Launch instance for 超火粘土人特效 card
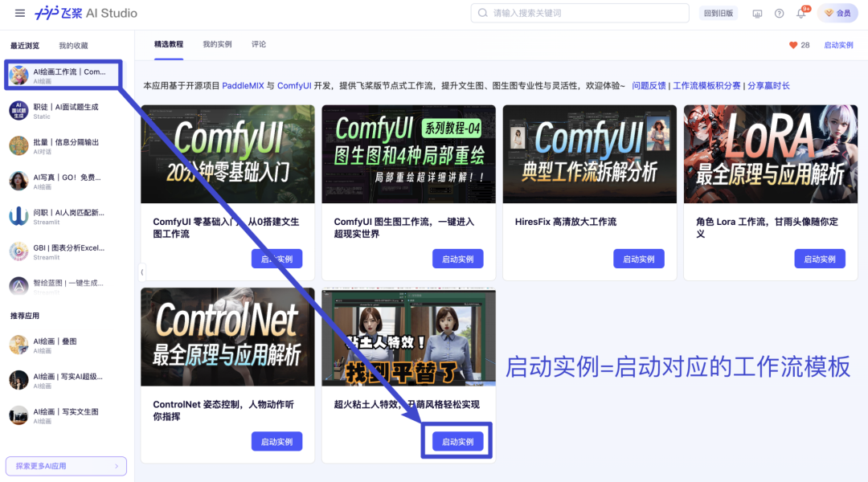The height and width of the screenshot is (482, 868). [x=458, y=442]
